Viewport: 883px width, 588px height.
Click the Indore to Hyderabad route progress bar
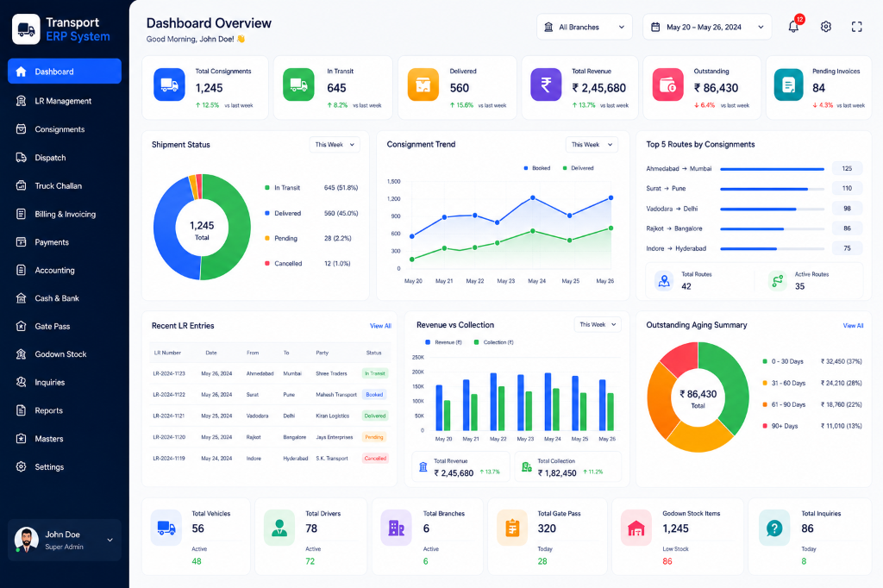[x=772, y=248]
